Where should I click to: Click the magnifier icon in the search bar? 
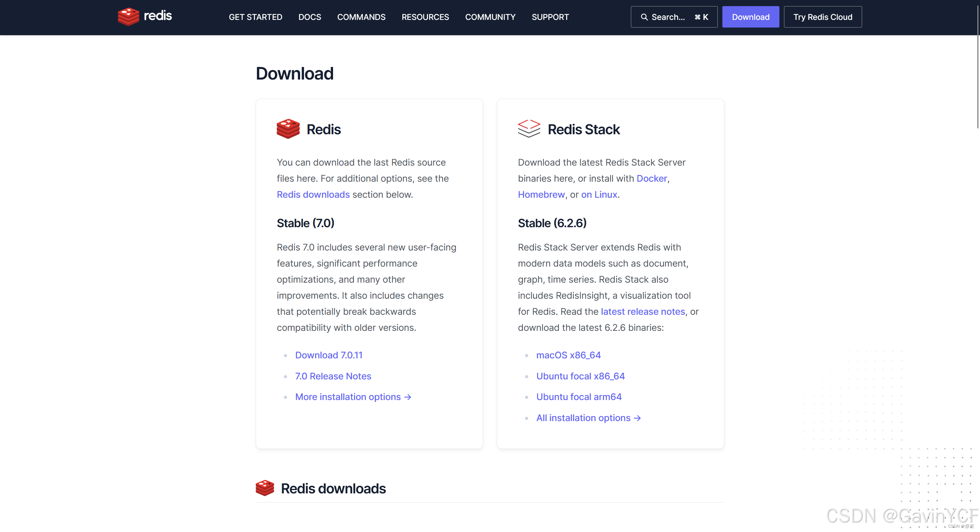644,17
